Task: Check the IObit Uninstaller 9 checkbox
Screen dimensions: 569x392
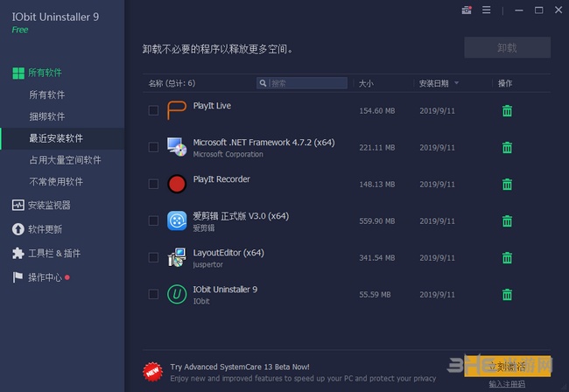Action: pos(153,294)
